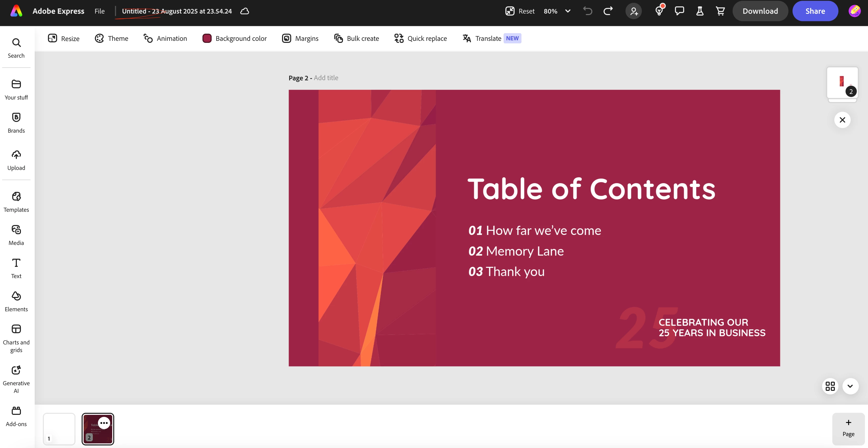Viewport: 868px width, 448px height.
Task: Click the redo arrow icon
Action: click(x=608, y=11)
